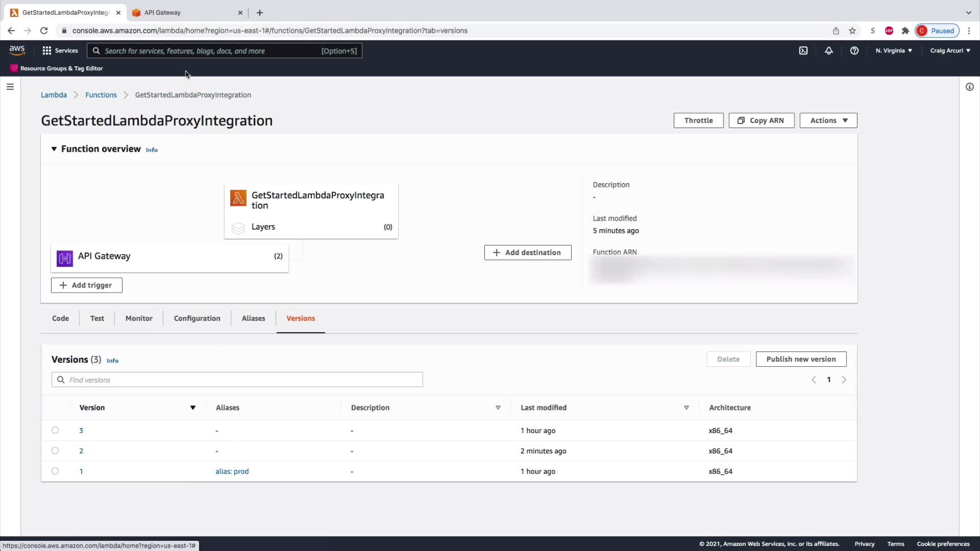Select the radio button for version 1
The image size is (980, 551).
pyautogui.click(x=55, y=471)
